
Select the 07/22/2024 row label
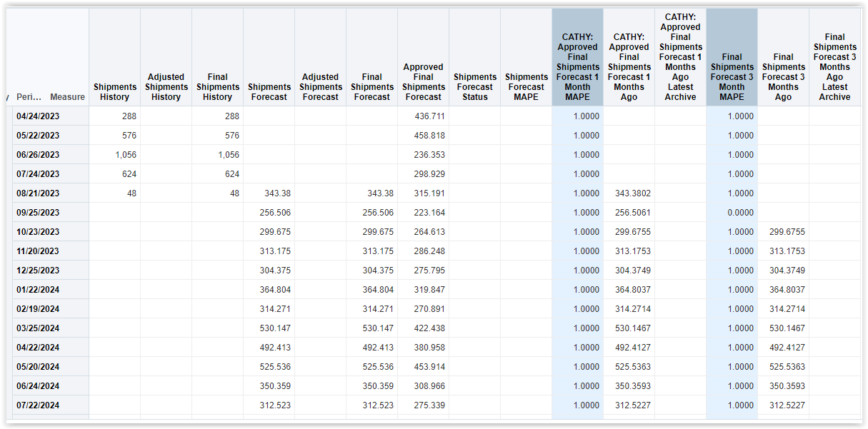pyautogui.click(x=36, y=405)
